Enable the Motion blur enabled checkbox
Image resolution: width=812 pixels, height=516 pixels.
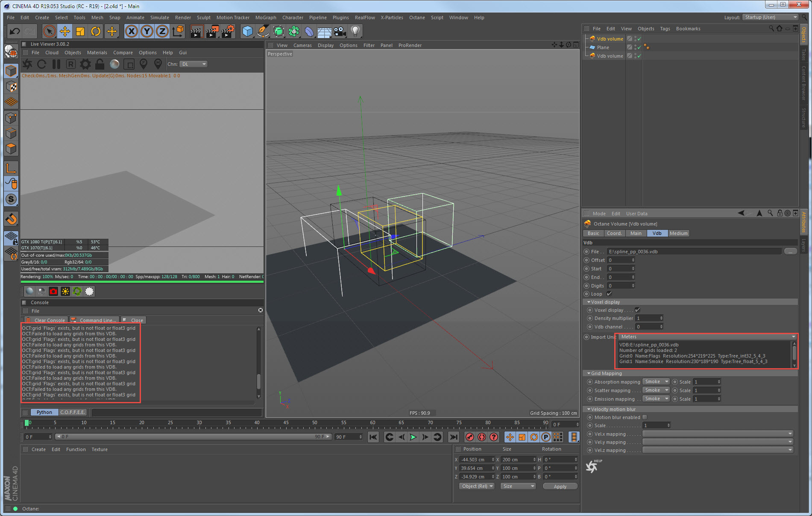[x=645, y=417]
